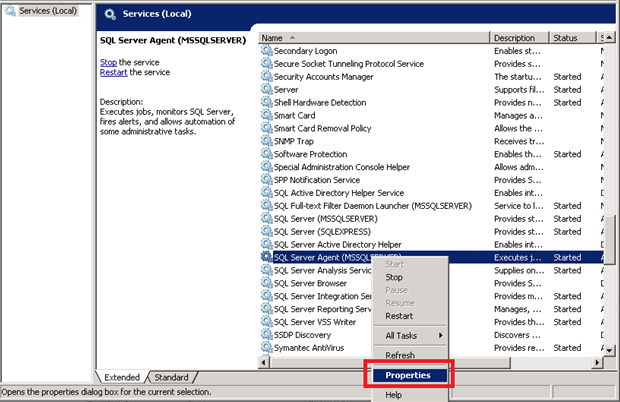
Task: Click the vertical scrollbar down arrow
Action: point(609,350)
